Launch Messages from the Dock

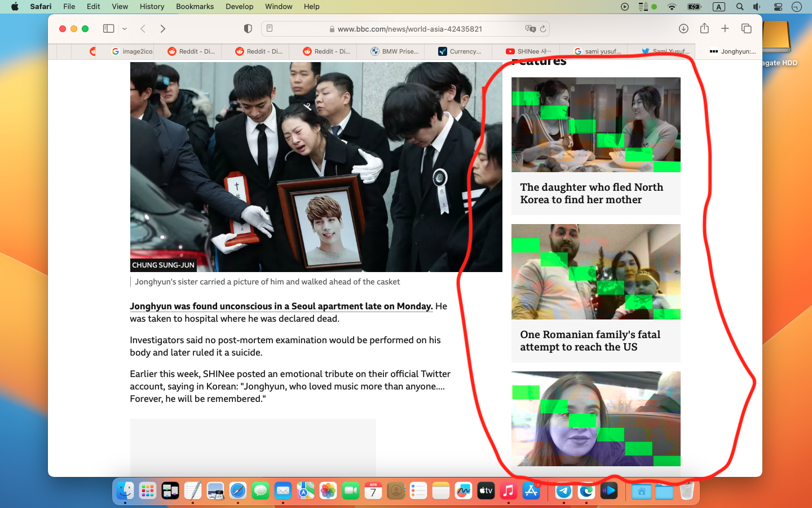(261, 491)
